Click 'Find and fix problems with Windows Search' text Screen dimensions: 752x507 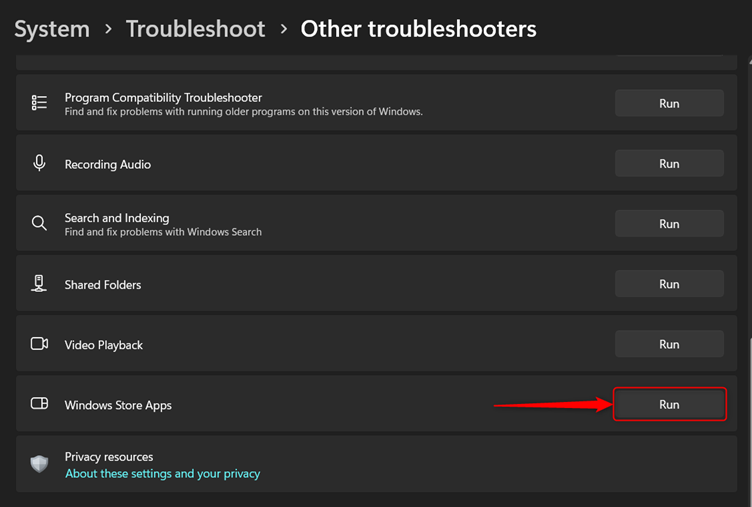coord(163,232)
